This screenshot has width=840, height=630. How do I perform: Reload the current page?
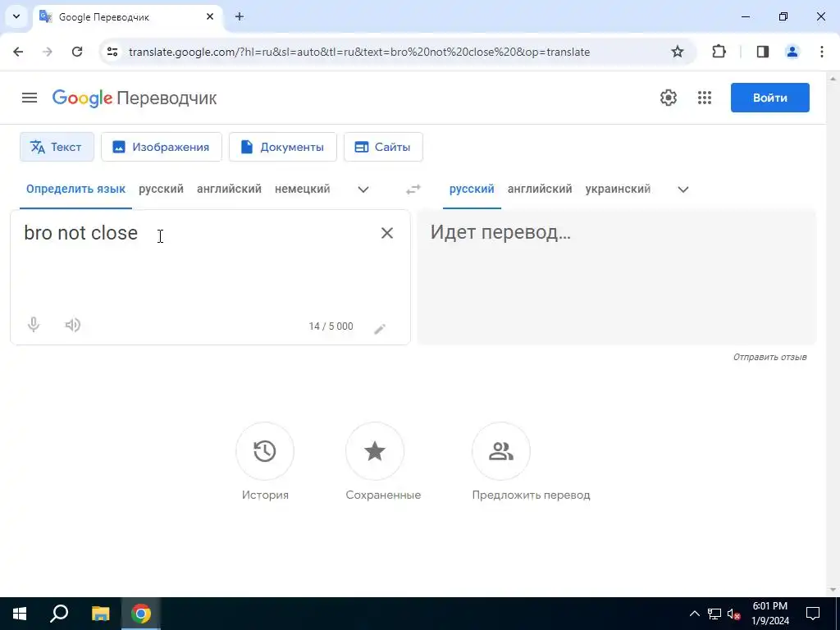[x=77, y=52]
